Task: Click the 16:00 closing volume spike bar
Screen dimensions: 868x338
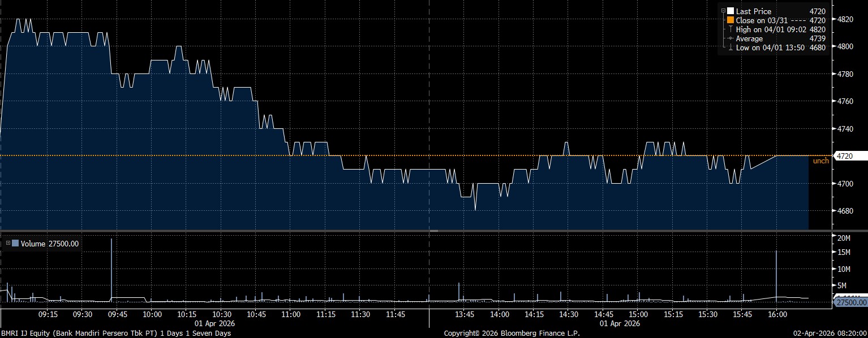Action: pyautogui.click(x=776, y=274)
